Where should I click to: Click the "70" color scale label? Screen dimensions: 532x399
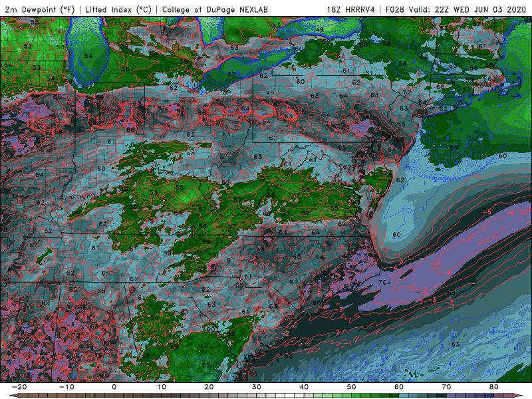[446, 387]
